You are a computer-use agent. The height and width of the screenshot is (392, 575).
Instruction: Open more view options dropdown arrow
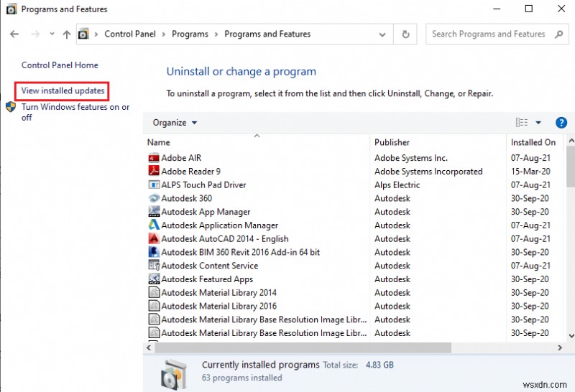[x=538, y=122]
